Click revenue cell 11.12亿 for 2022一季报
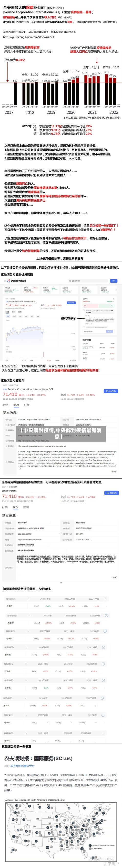The height and width of the screenshot is (868, 122). [84, 606]
